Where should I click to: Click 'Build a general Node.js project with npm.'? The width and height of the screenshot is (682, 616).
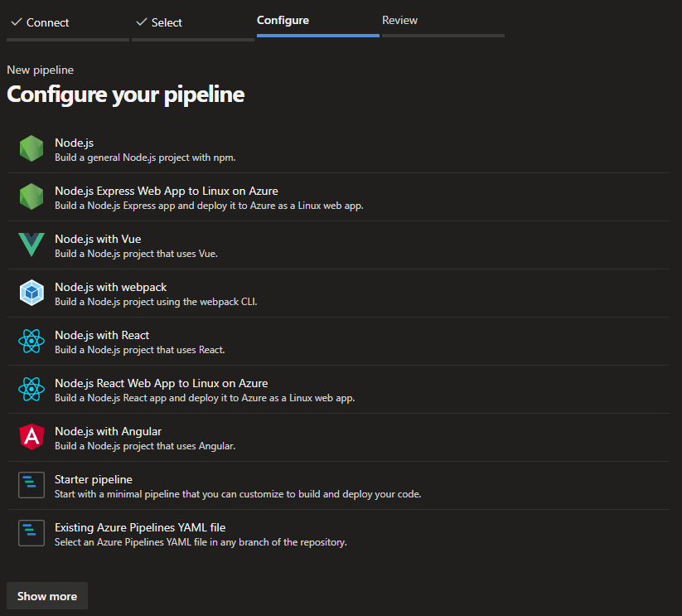click(x=145, y=158)
